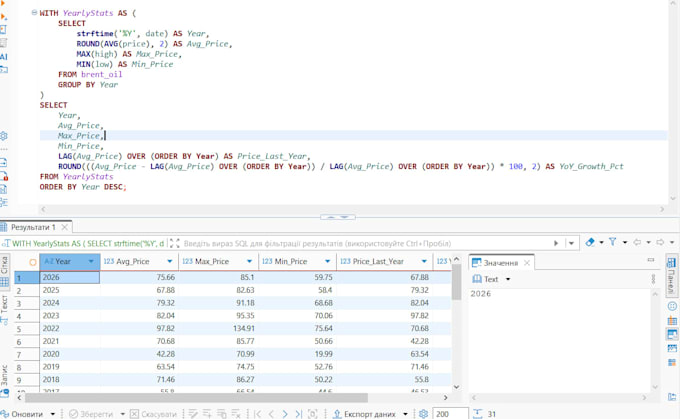680x419 pixels.
Task: Select row number 5 header
Action: (x=26, y=329)
